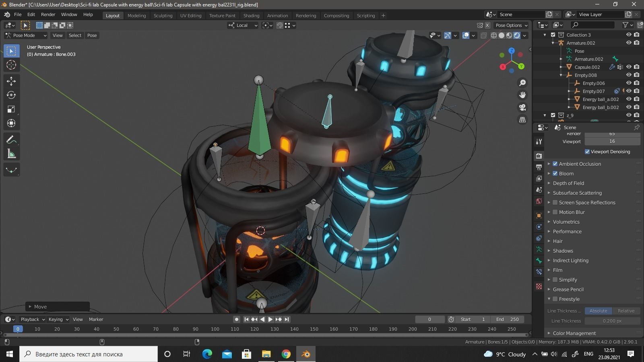Expand the Depth of Field panel
Viewport: 644px width, 362px height.
568,183
